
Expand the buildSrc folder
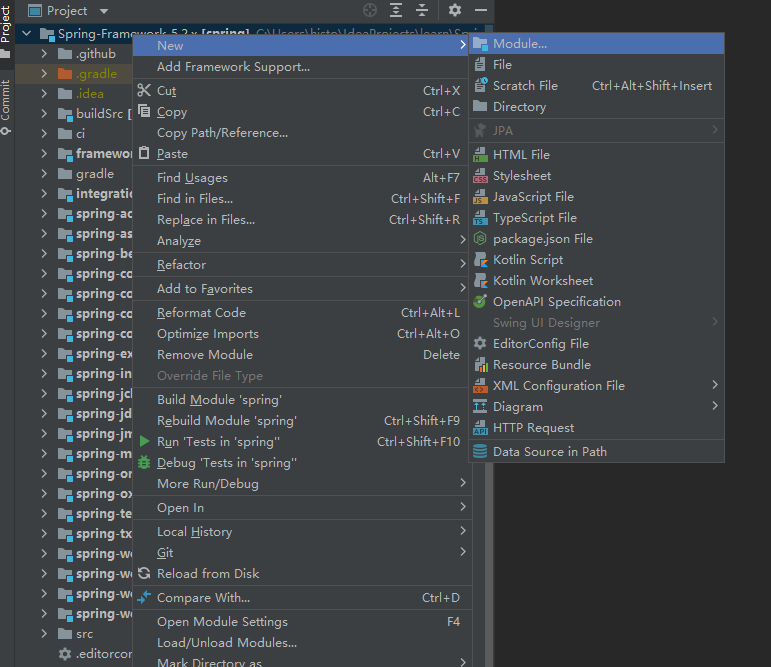point(44,113)
